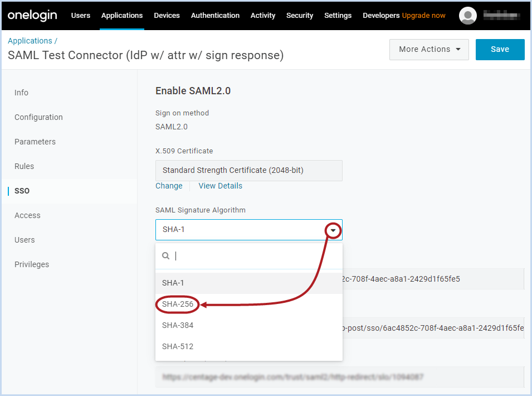Open the SAML Signature Algorithm dropdown arrow
This screenshot has width=532, height=396.
333,230
